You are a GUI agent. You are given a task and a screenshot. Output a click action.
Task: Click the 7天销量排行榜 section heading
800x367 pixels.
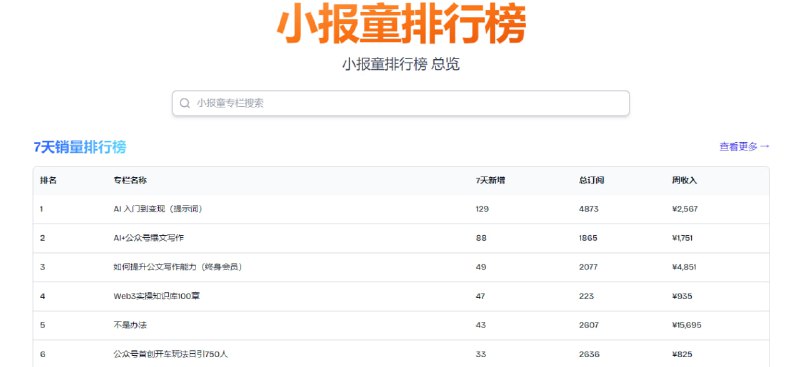(80, 147)
